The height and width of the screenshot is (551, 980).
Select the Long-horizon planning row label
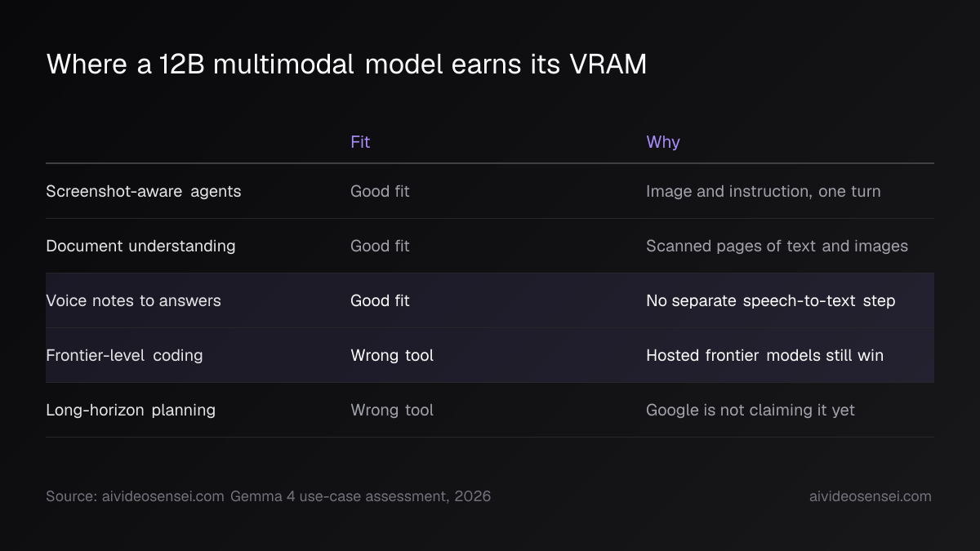point(131,410)
